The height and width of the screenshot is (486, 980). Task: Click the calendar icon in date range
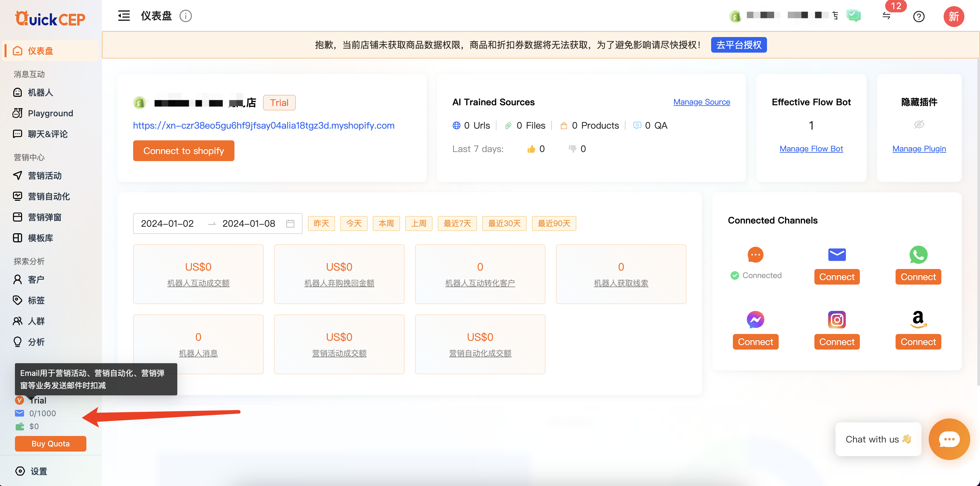point(290,224)
